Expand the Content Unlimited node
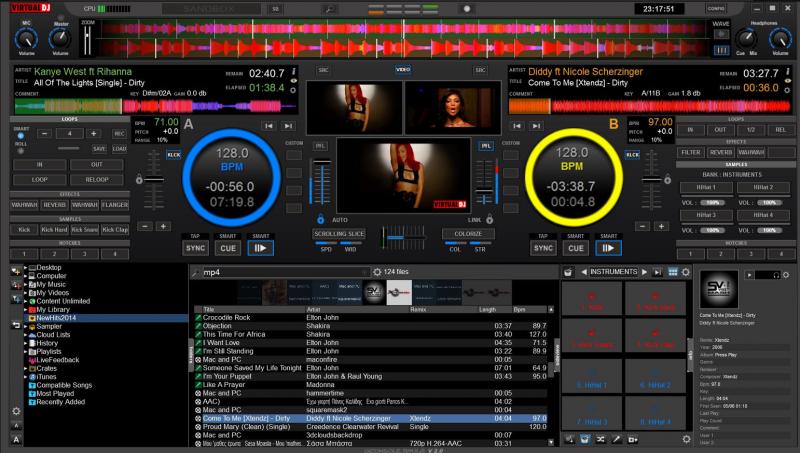Image resolution: width=800 pixels, height=453 pixels. [26, 301]
